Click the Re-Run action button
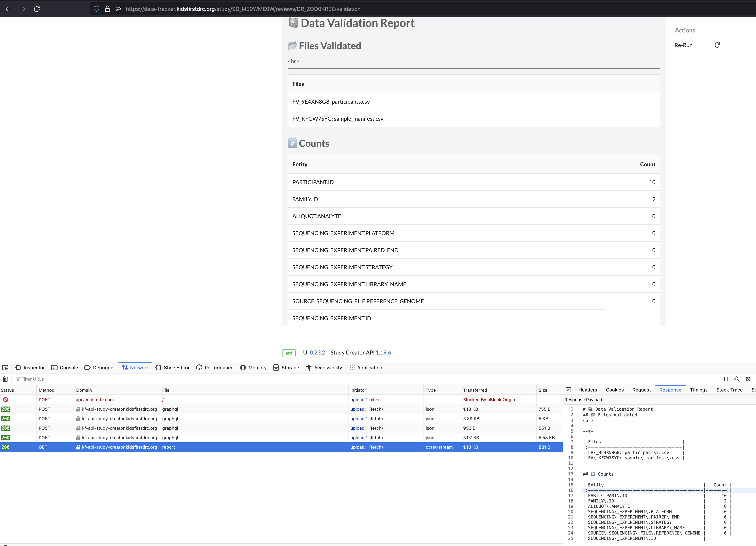 pos(683,45)
